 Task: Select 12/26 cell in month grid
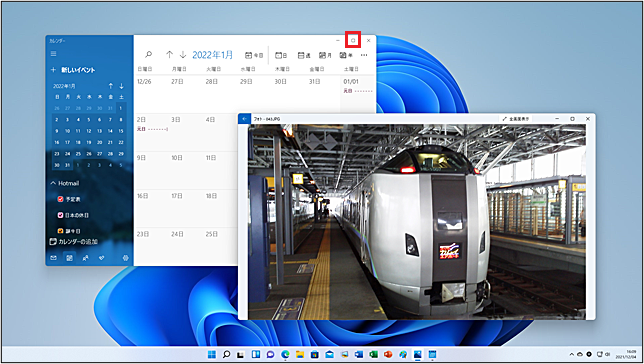151,94
